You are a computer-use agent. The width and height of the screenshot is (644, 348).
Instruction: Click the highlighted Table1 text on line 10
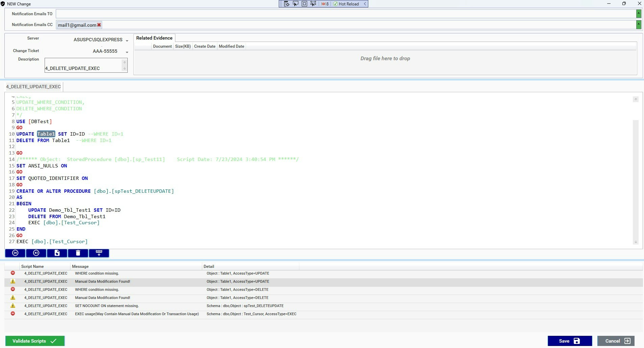click(x=46, y=134)
